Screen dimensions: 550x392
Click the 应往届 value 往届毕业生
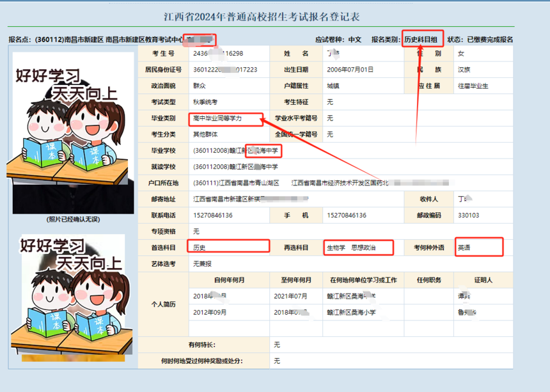coord(473,86)
